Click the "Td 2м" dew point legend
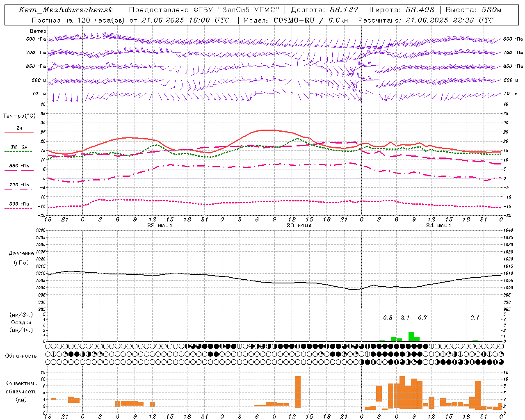Image resolution: width=525 pixels, height=420 pixels. 19,147
